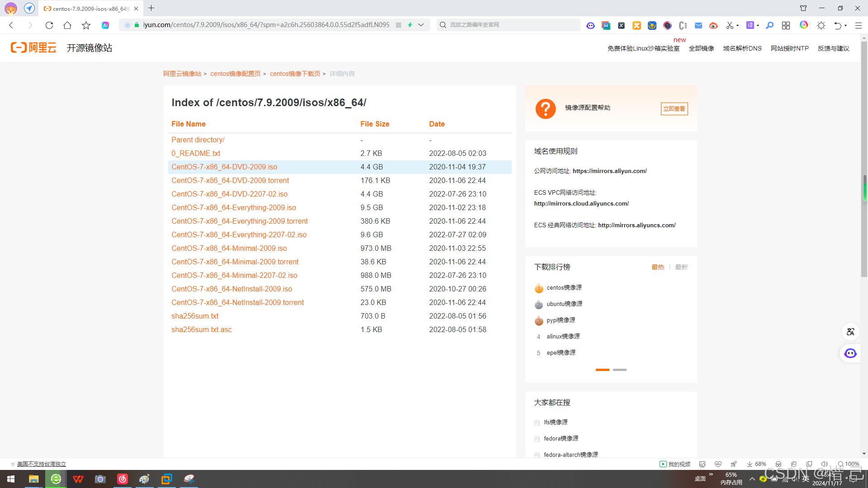
Task: Expand the translate extension dropdown arrow
Action: [758, 25]
